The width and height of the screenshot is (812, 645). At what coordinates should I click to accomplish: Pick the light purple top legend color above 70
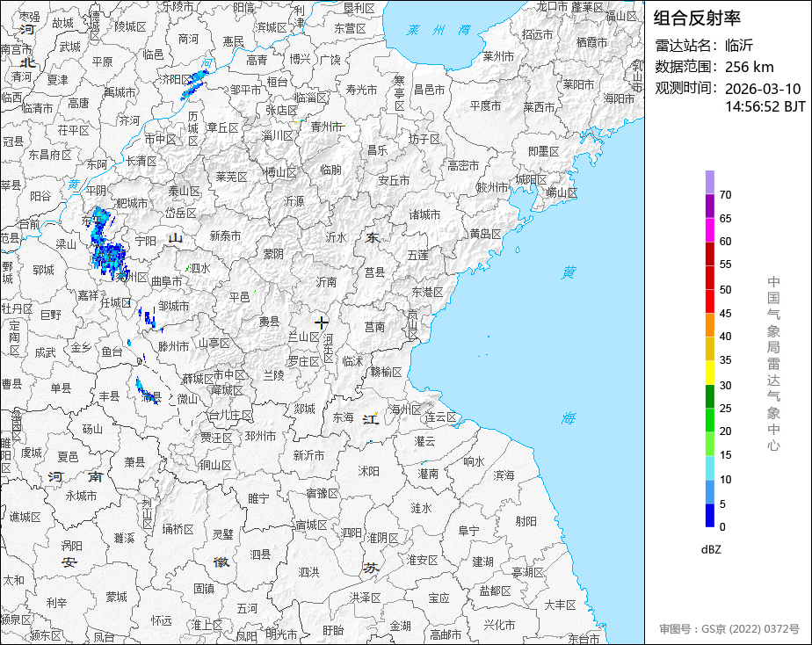pos(710,182)
